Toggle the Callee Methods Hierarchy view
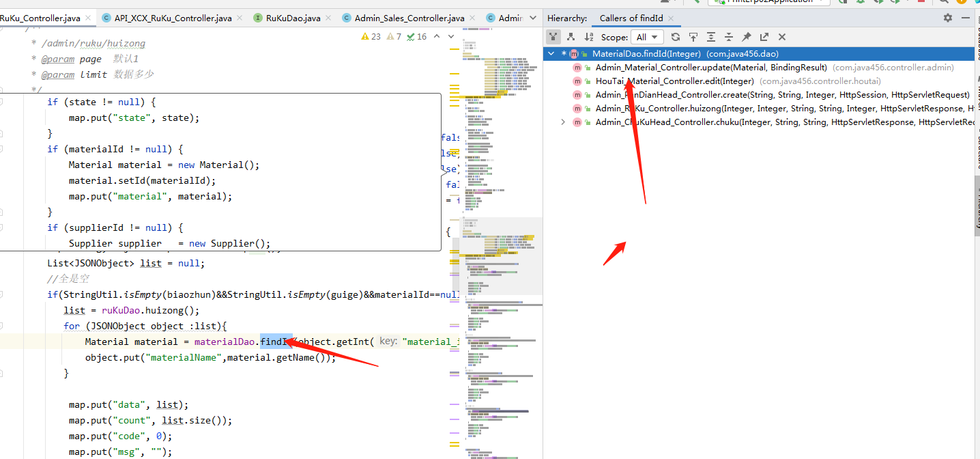 click(x=571, y=37)
